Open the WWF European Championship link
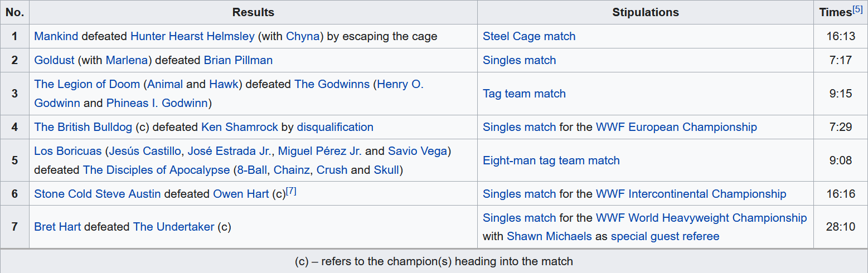 point(676,127)
